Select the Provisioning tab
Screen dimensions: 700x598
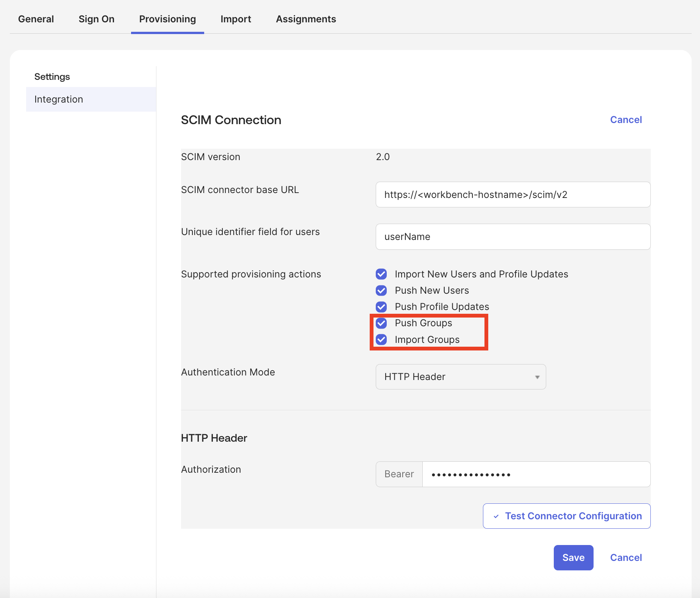[x=167, y=19]
